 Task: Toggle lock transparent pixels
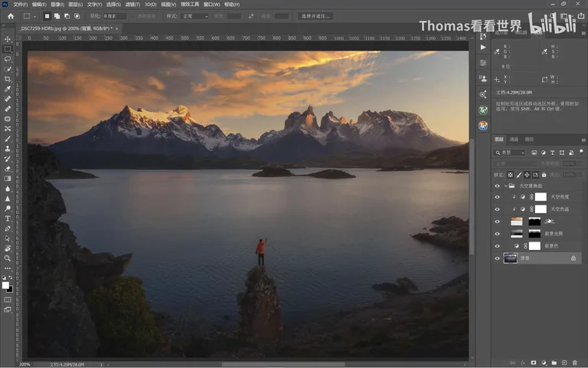511,175
